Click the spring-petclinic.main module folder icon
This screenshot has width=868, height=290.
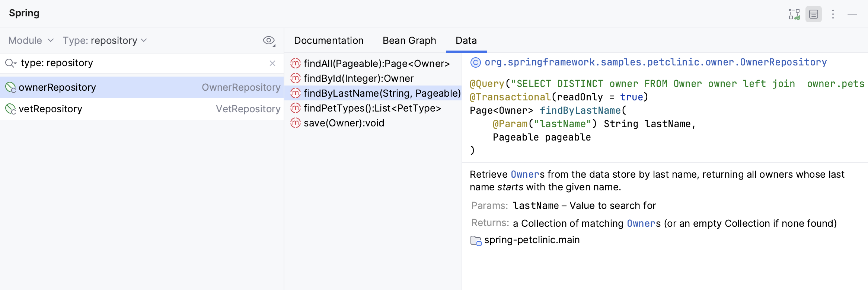click(476, 241)
